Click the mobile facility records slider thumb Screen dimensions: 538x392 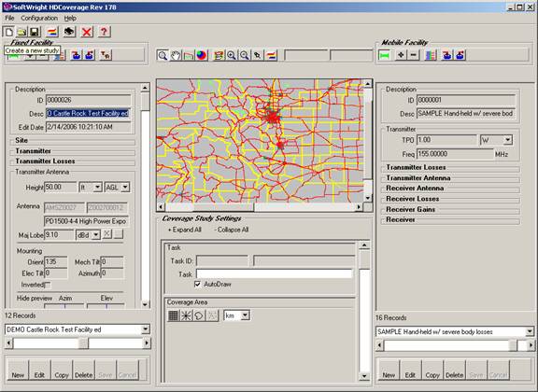click(x=513, y=345)
